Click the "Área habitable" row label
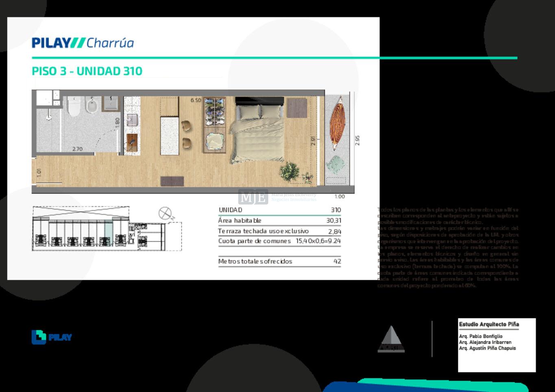The height and width of the screenshot is (392, 555). pos(239,221)
